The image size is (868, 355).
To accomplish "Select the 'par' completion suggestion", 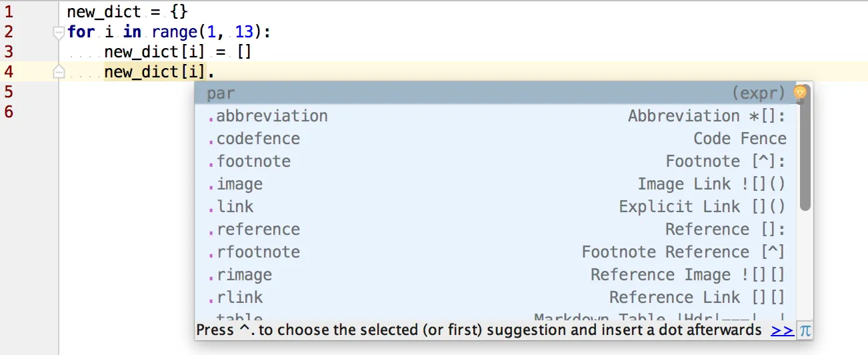I will pyautogui.click(x=221, y=93).
